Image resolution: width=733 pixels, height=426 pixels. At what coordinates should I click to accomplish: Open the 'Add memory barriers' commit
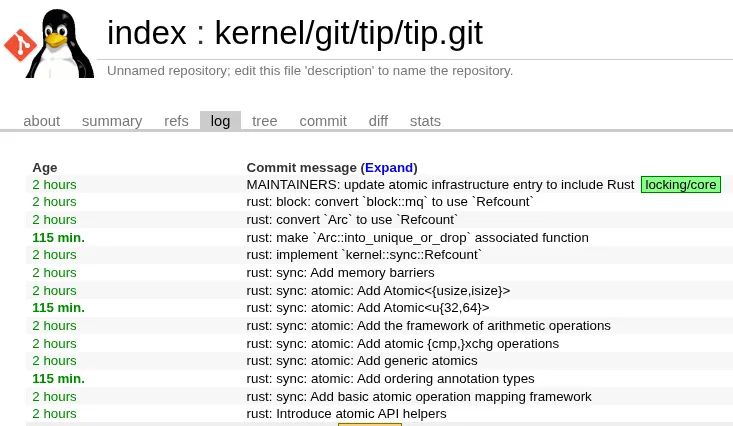340,273
